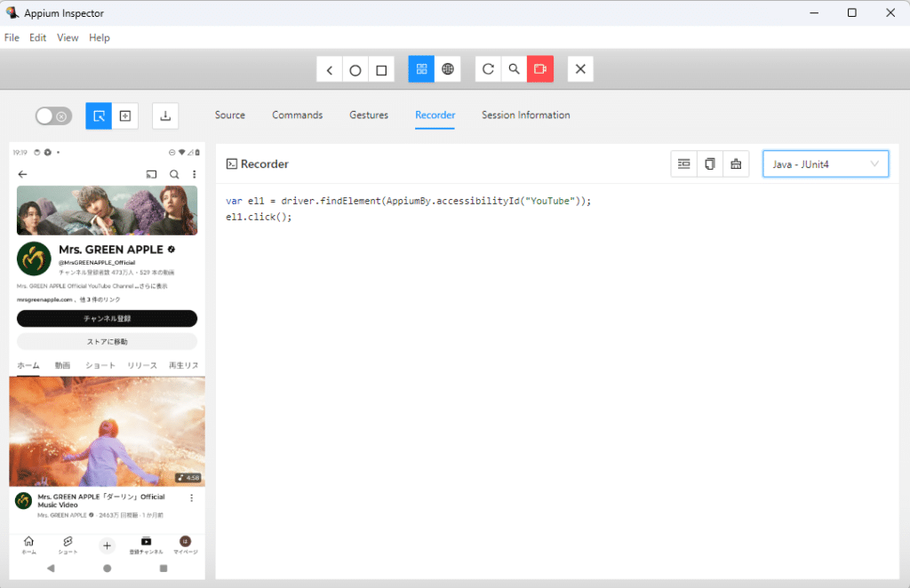The height and width of the screenshot is (588, 910).
Task: Switch to Native App mode icon
Action: pyautogui.click(x=421, y=69)
